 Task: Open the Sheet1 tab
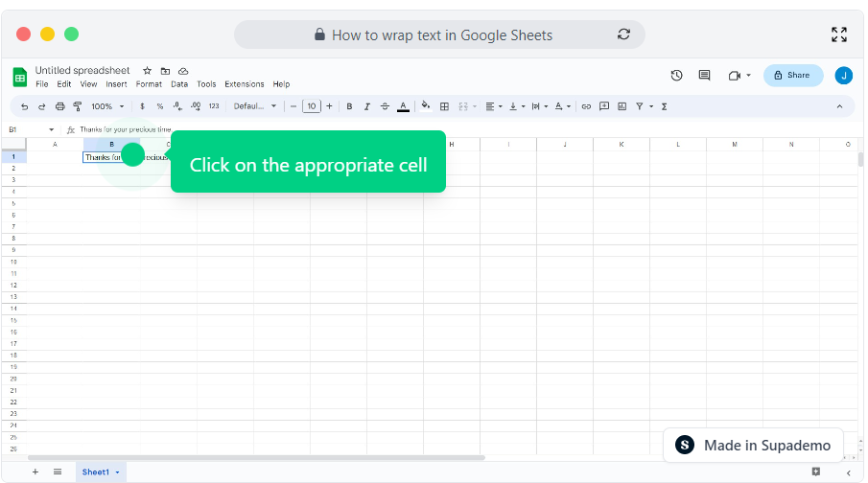(x=101, y=471)
